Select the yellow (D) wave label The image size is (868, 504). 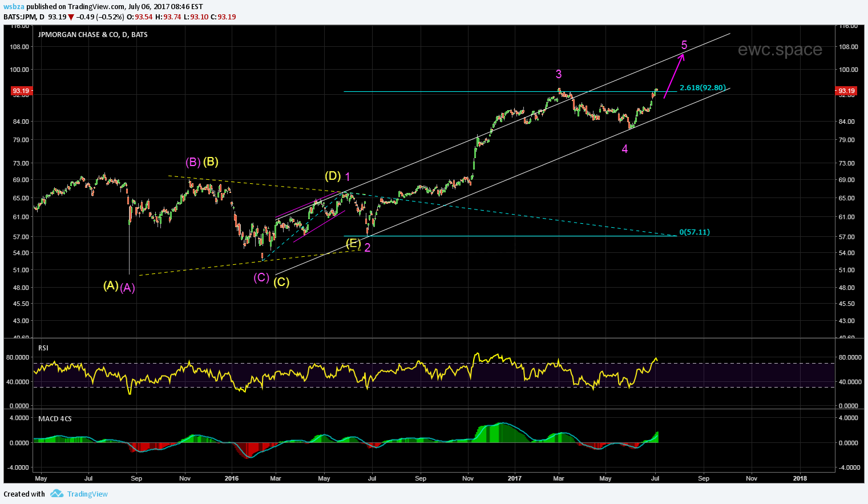point(333,176)
